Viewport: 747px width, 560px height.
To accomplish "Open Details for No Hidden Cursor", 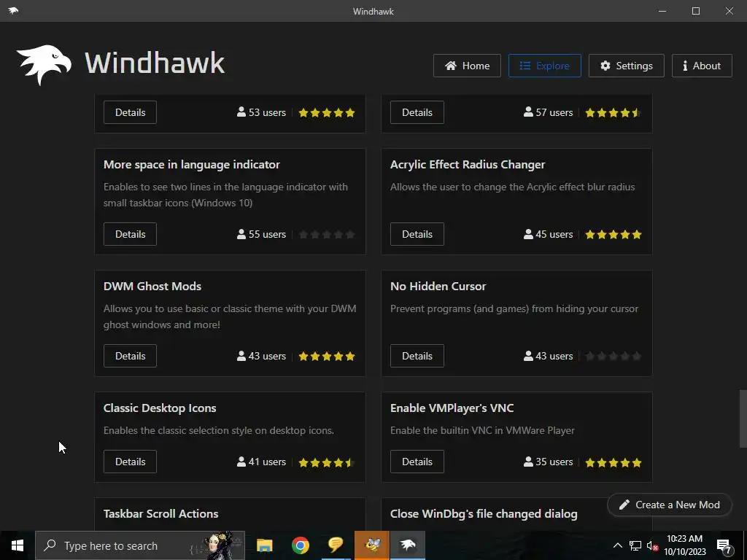I will [417, 356].
